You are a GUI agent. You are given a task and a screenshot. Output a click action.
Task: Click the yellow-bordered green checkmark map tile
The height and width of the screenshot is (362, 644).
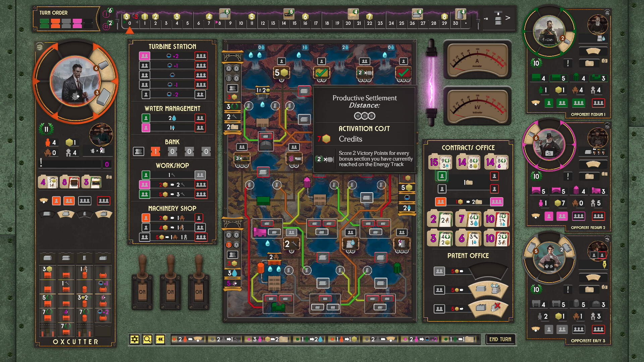pyautogui.click(x=321, y=72)
